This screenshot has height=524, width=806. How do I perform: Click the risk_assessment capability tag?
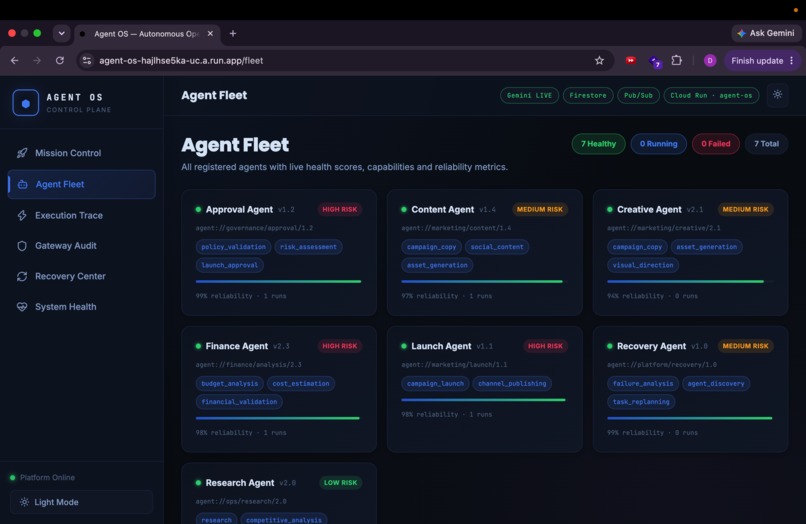pyautogui.click(x=308, y=247)
